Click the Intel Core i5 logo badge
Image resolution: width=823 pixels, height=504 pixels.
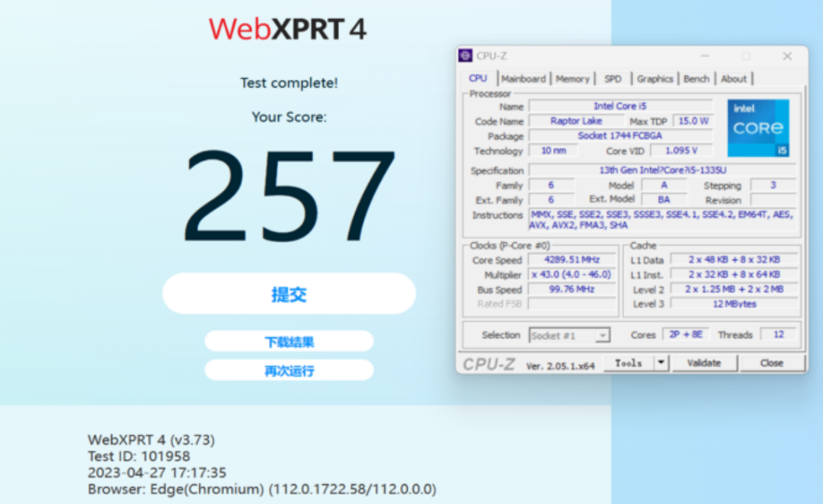click(757, 128)
